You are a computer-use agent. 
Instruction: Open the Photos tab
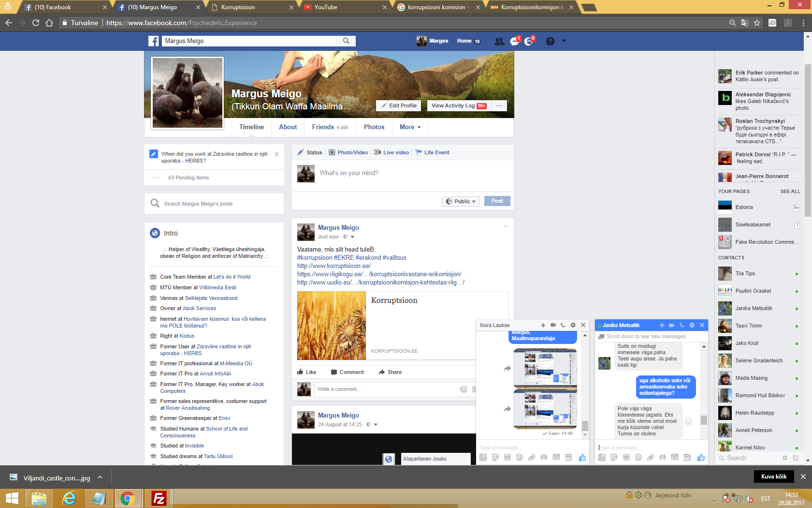[374, 127]
